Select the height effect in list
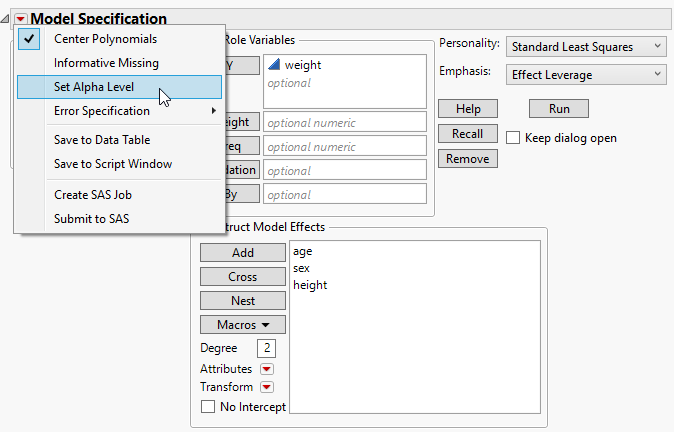674x432 pixels. click(310, 285)
